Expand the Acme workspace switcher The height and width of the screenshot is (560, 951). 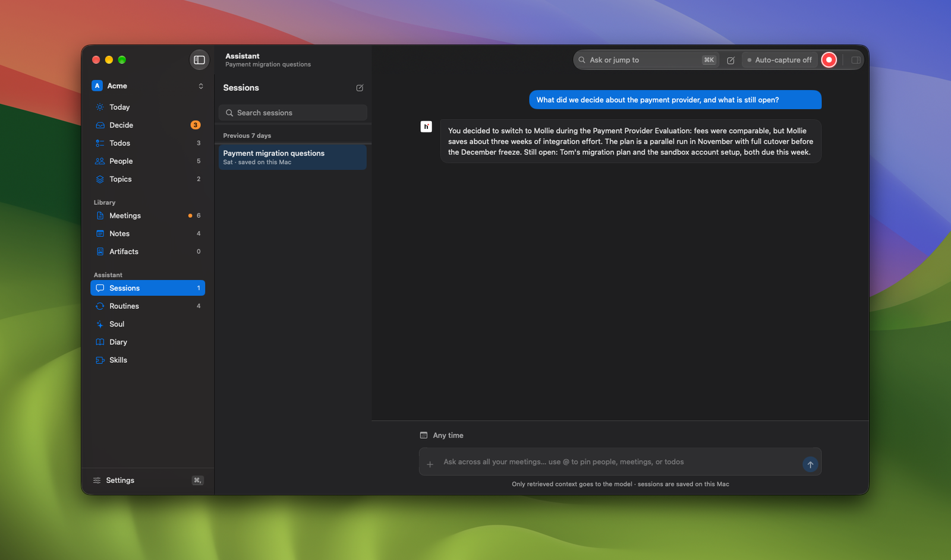coord(147,86)
